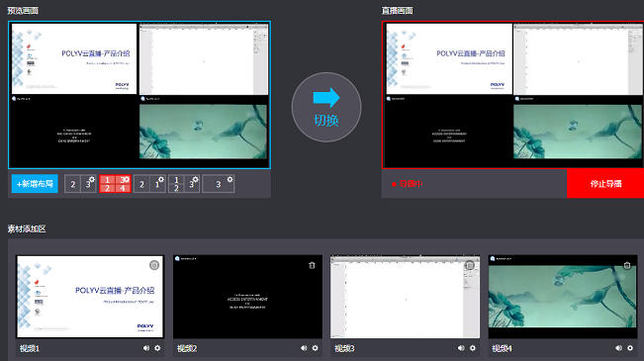Delete 视频2 with its trash icon
This screenshot has height=361, width=644.
point(312,265)
